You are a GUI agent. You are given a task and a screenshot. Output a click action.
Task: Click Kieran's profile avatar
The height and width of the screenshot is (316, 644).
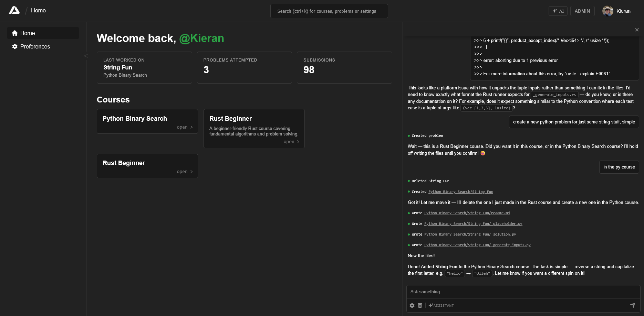pos(607,11)
